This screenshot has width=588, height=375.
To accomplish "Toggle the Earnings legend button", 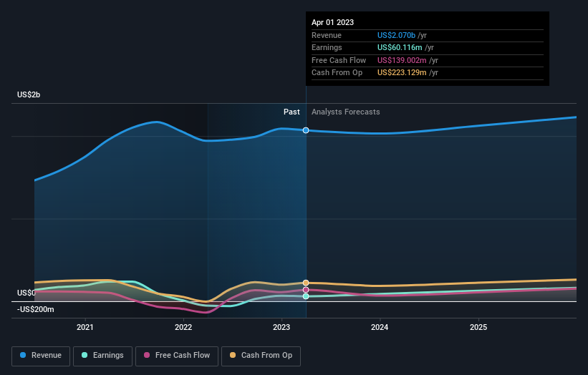I will (102, 356).
